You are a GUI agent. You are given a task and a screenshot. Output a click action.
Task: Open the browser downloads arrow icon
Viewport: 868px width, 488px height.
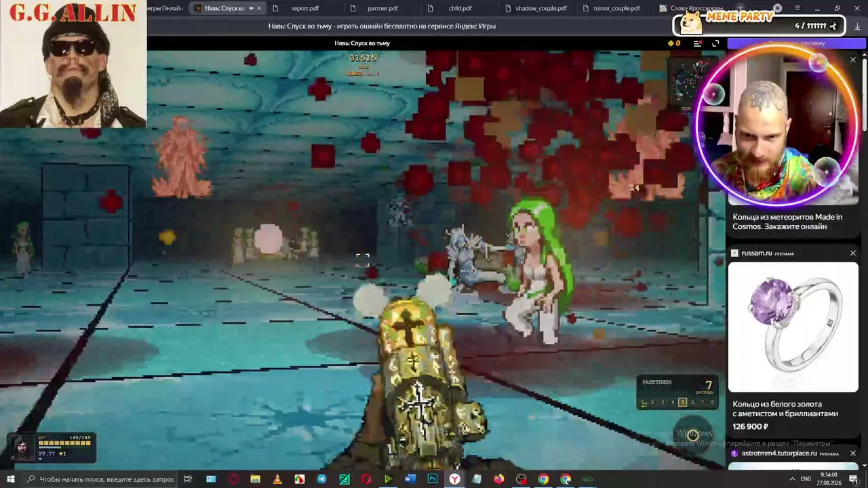pyautogui.click(x=858, y=26)
